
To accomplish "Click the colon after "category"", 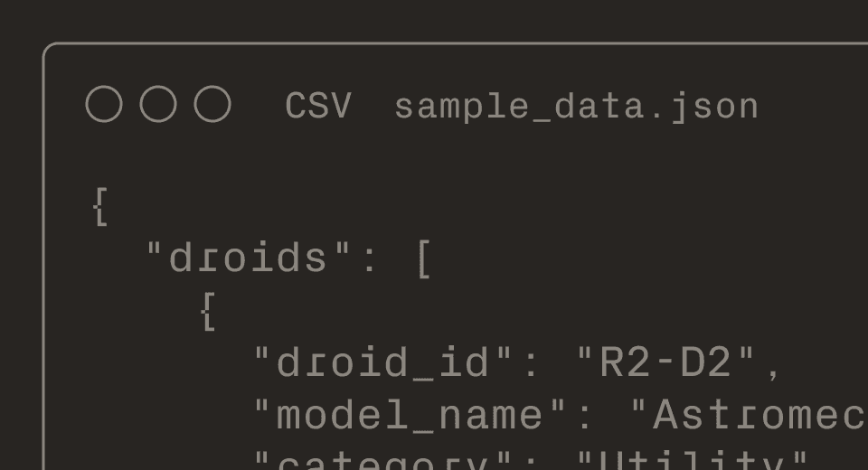I will [531, 463].
